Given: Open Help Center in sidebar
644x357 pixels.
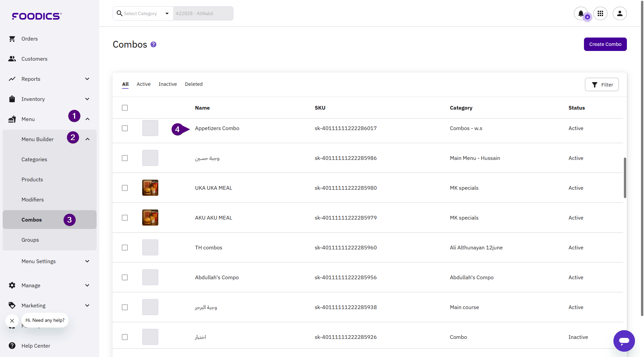Looking at the screenshot, I should (36, 346).
